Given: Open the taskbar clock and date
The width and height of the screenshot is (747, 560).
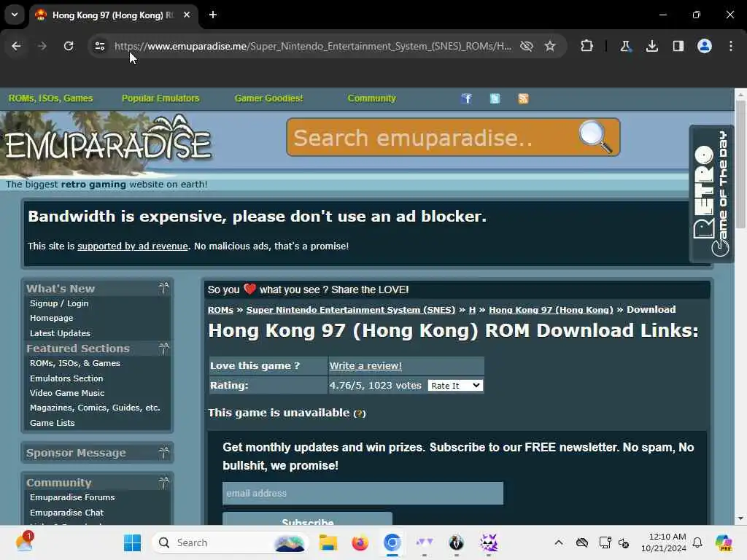Looking at the screenshot, I should (664, 542).
